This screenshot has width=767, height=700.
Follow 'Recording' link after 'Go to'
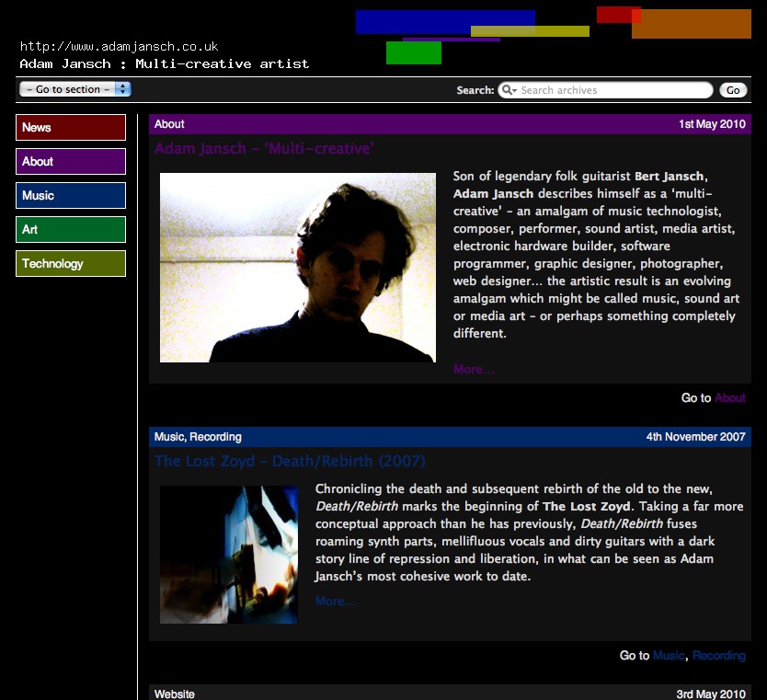coord(719,656)
